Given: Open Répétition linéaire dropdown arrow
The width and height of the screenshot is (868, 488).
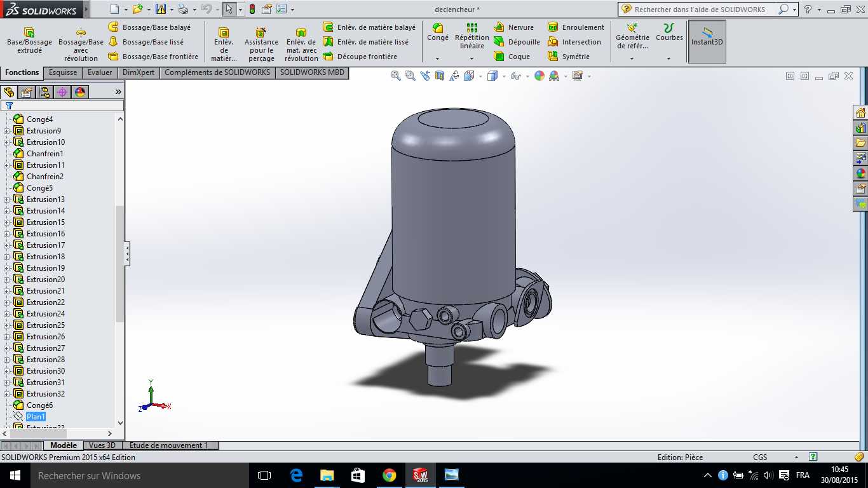Looking at the screenshot, I should coord(472,58).
